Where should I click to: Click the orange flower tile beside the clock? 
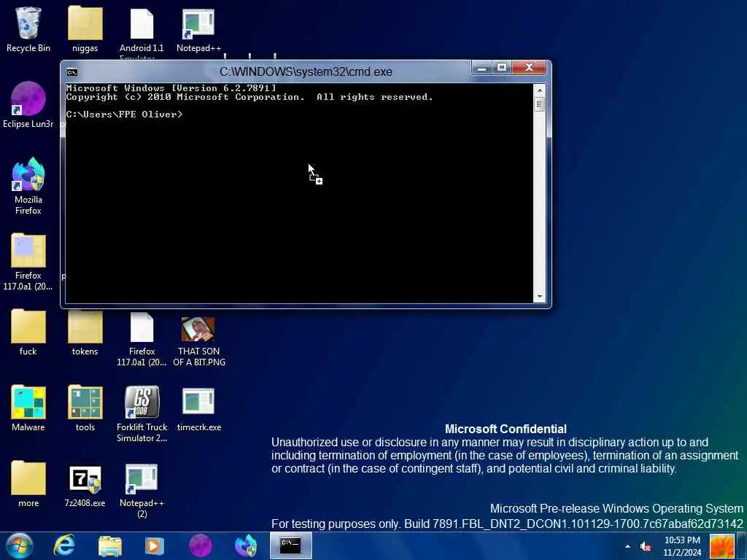(x=721, y=546)
